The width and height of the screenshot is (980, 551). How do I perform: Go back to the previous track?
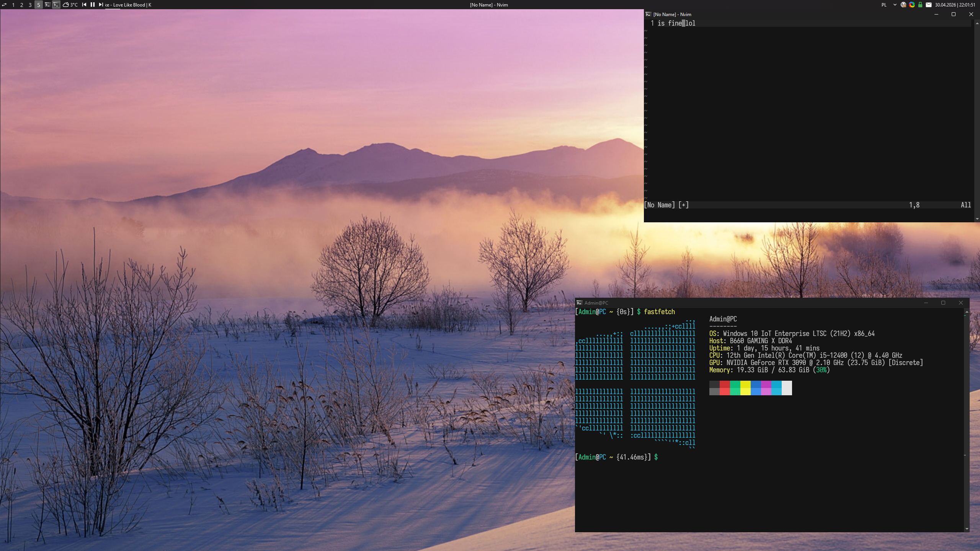[84, 5]
